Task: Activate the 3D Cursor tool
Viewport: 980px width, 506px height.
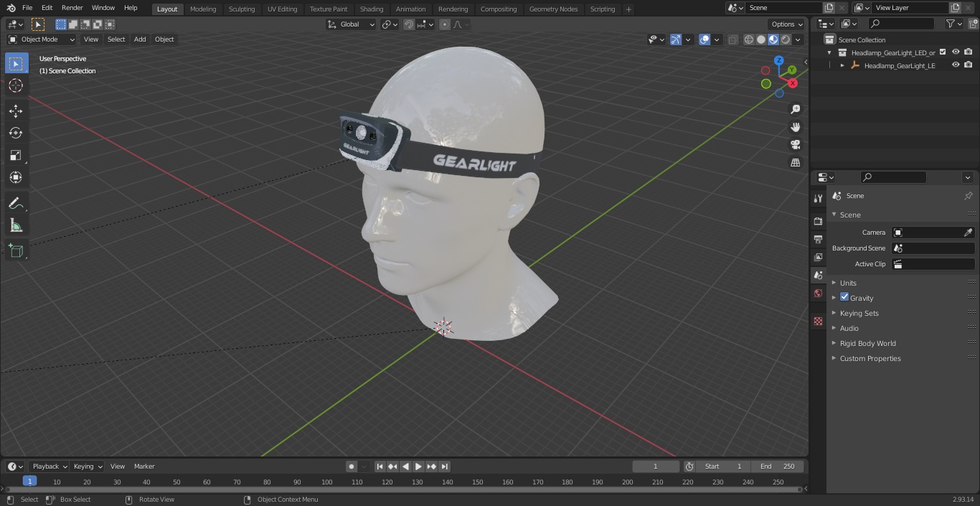Action: coord(16,85)
